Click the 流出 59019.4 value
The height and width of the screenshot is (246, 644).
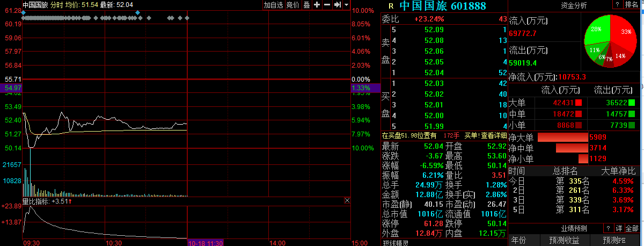523,62
